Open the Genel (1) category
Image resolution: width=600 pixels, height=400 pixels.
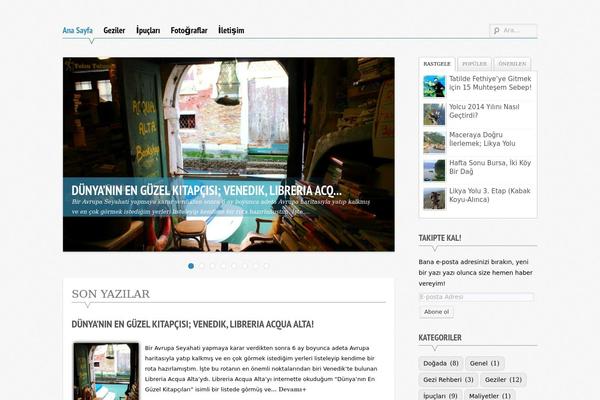coord(485,363)
